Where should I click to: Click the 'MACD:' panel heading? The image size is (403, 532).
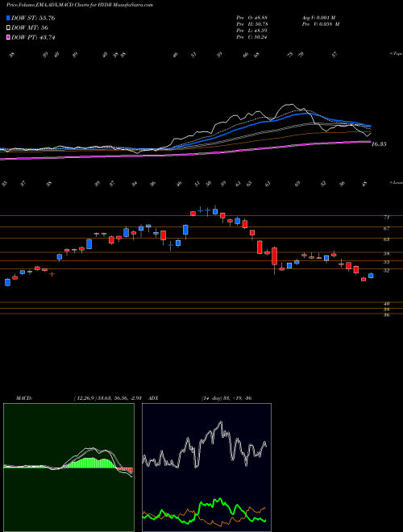(23, 398)
